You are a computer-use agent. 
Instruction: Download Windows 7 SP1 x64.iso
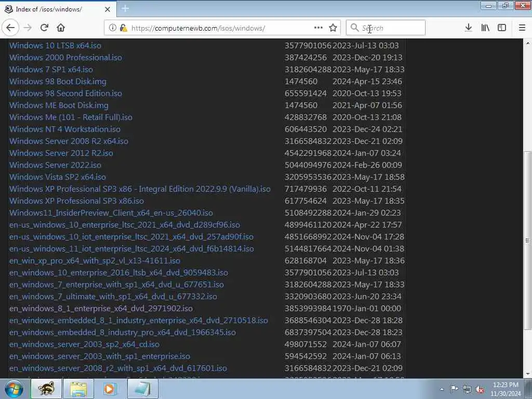coord(51,70)
